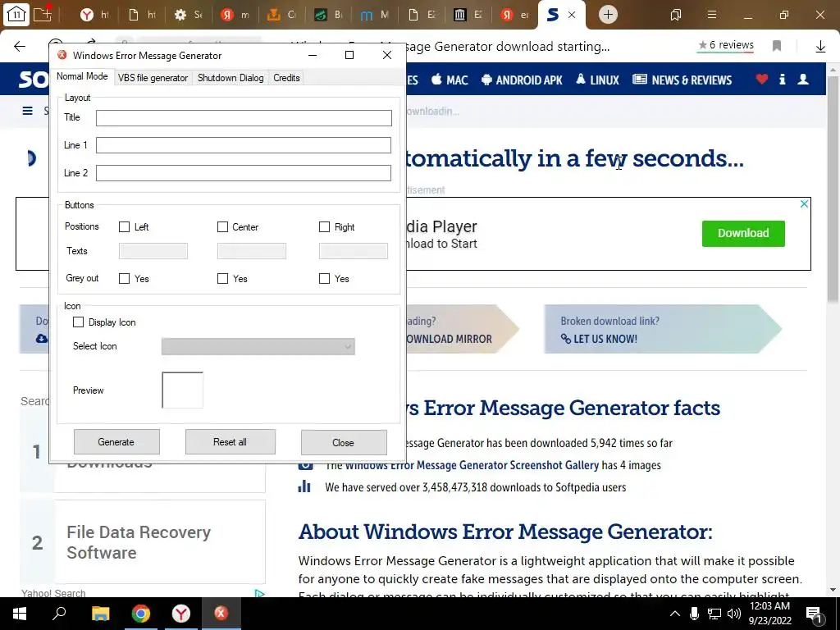This screenshot has width=840, height=630.
Task: Enable grey out for the left button
Action: (x=125, y=279)
